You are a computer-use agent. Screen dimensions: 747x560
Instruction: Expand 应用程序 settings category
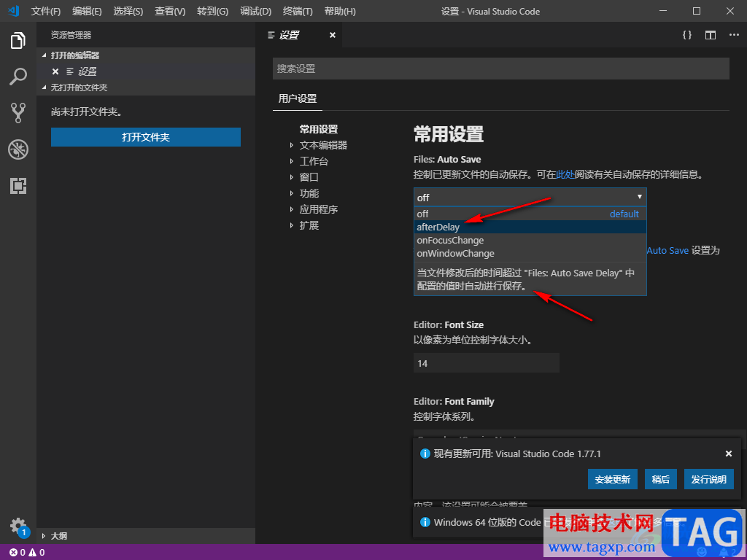318,209
